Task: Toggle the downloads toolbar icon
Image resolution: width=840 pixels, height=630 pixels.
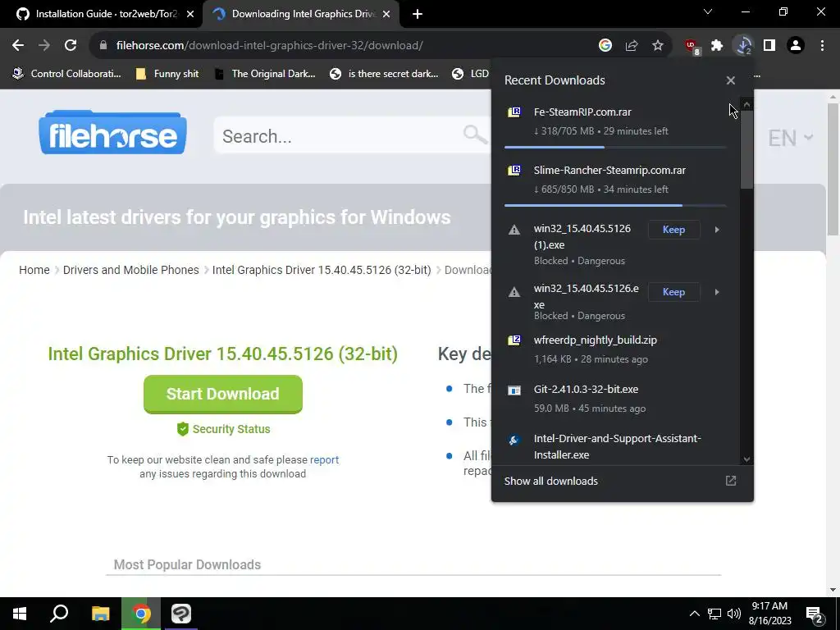Action: pos(743,46)
